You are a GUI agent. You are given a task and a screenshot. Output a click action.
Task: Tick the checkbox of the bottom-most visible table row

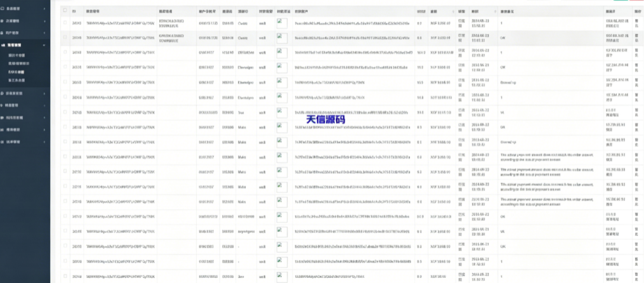(x=65, y=276)
